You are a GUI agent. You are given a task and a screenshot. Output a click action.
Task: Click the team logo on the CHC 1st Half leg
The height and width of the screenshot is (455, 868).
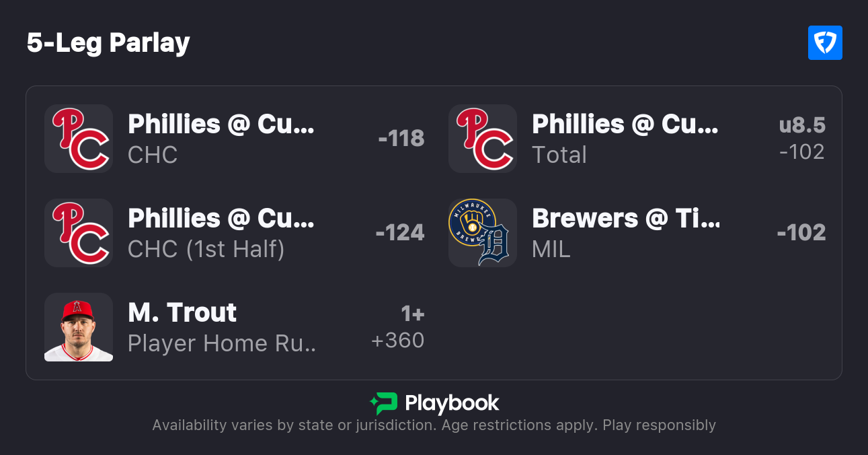(79, 233)
